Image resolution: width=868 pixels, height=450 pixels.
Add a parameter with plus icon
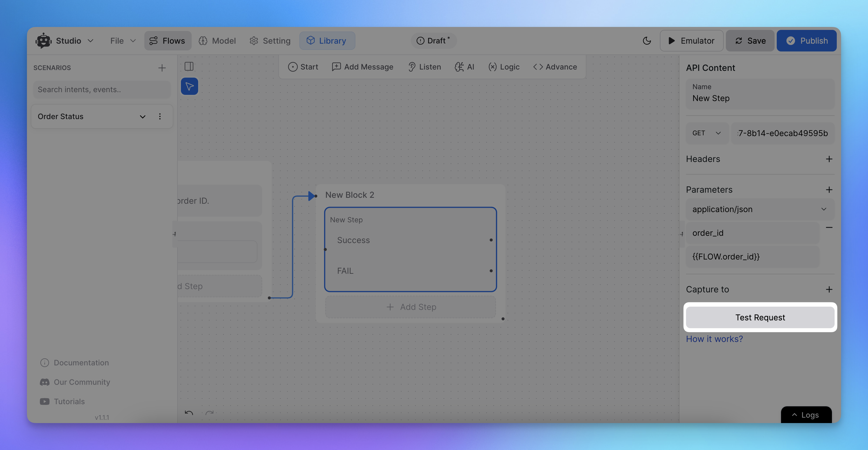tap(829, 190)
